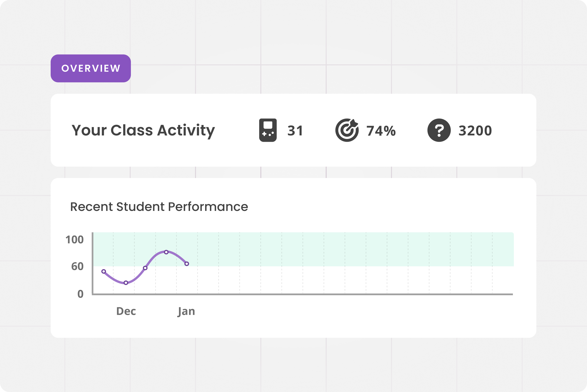Select the purple OVERVIEW badge
Screen dimensions: 587x392
[x=91, y=68]
